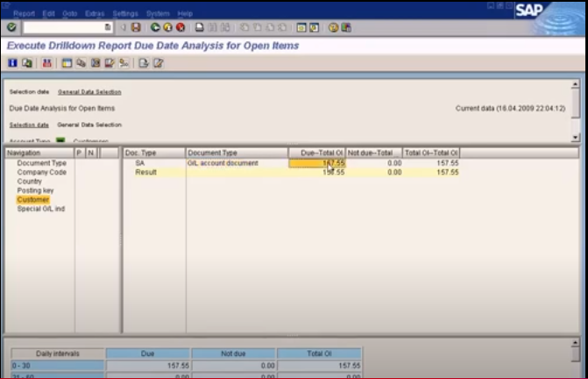588x379 pixels.
Task: Click the SA doc type cell
Action: (140, 163)
